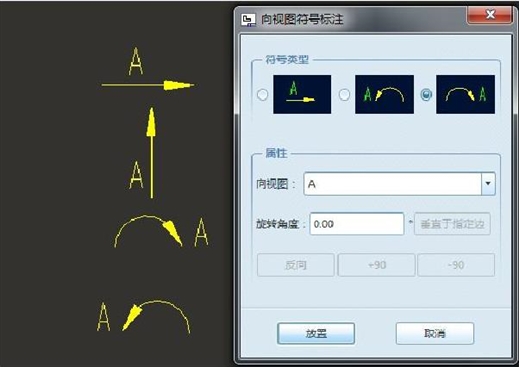Click the 放置 button
This screenshot has width=519, height=367.
[316, 333]
